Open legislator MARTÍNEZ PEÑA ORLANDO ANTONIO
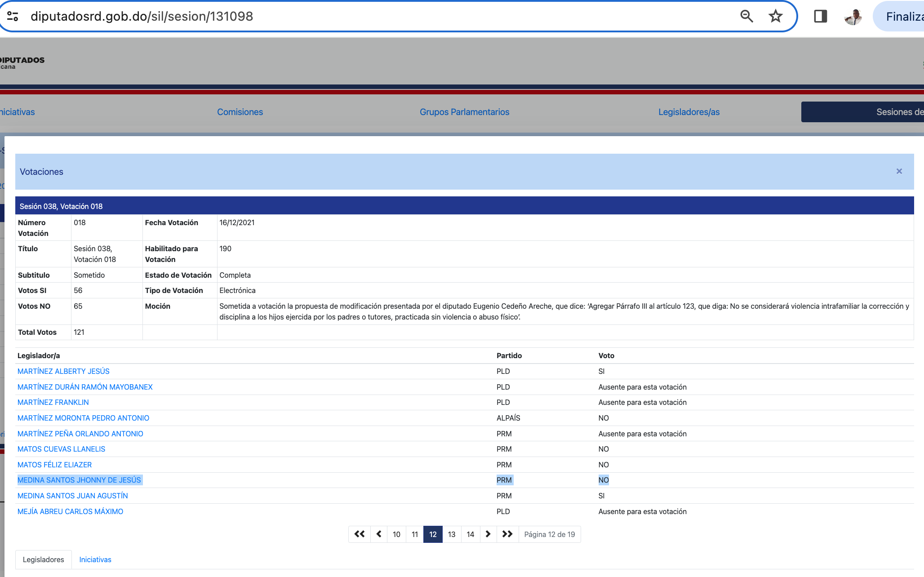This screenshot has height=577, width=924. 80,434
